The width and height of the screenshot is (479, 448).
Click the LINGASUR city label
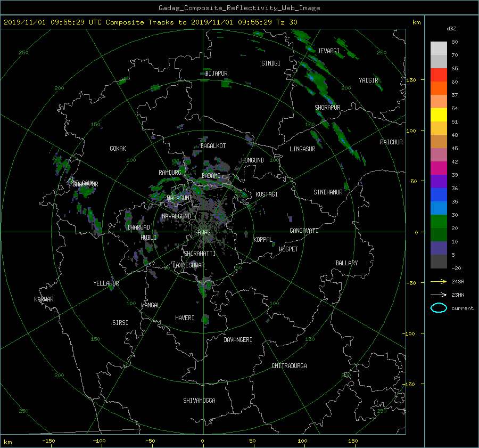[x=302, y=149]
